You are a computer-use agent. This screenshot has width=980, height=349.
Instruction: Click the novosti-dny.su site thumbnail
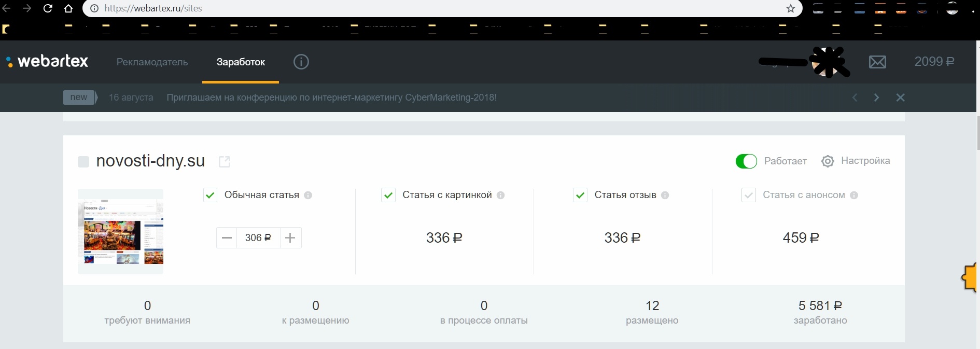(x=120, y=232)
